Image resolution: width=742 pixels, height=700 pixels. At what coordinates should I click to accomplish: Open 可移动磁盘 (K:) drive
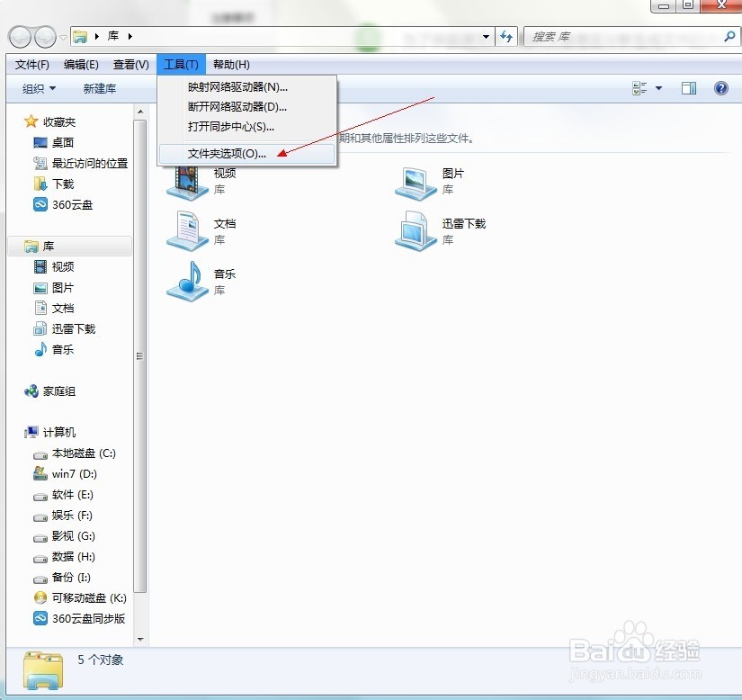80,597
